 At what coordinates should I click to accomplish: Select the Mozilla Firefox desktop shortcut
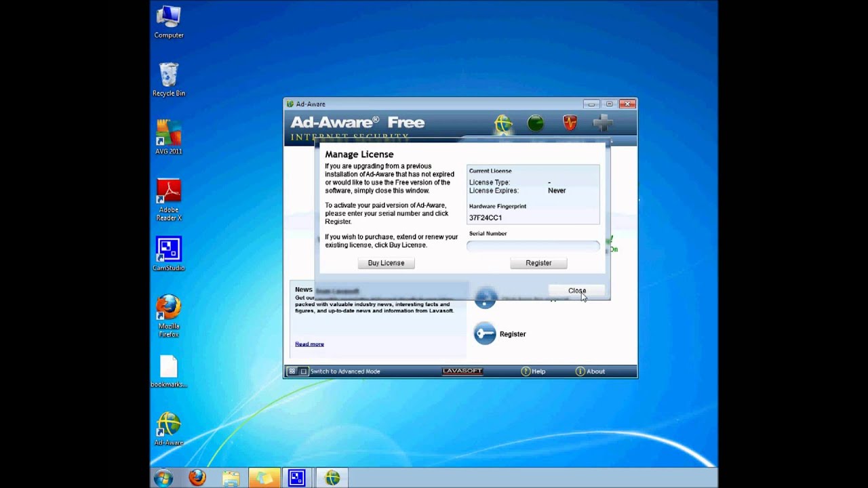tap(169, 316)
